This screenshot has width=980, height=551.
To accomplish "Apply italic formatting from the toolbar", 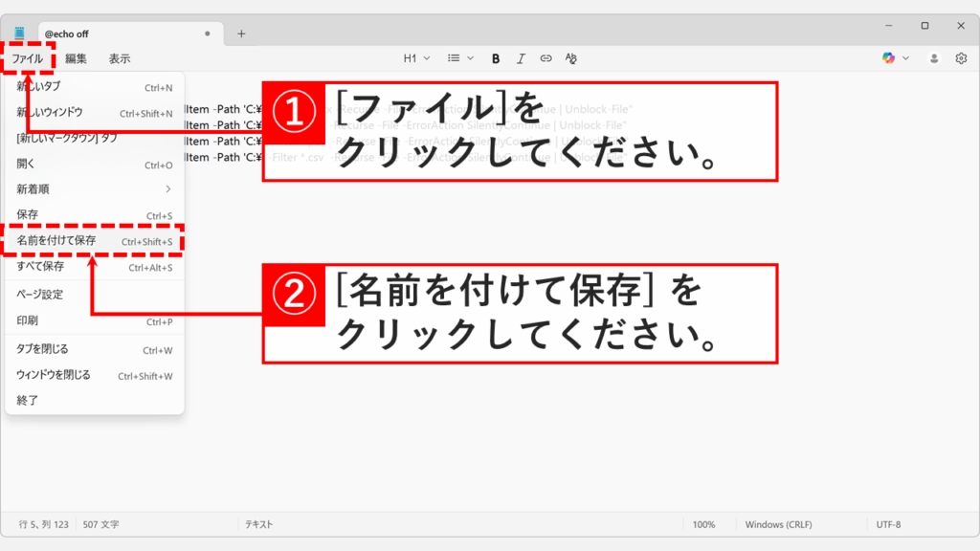I will [521, 58].
